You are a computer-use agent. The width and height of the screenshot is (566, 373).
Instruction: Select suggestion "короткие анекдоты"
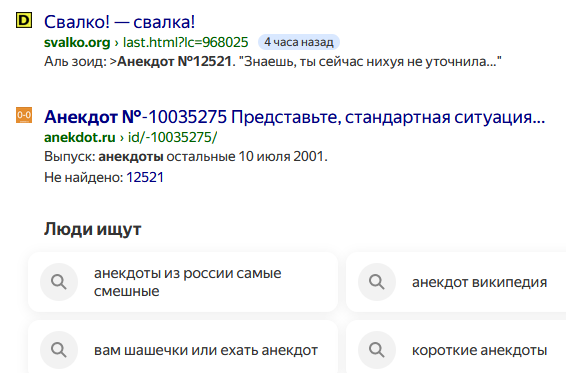(x=456, y=347)
